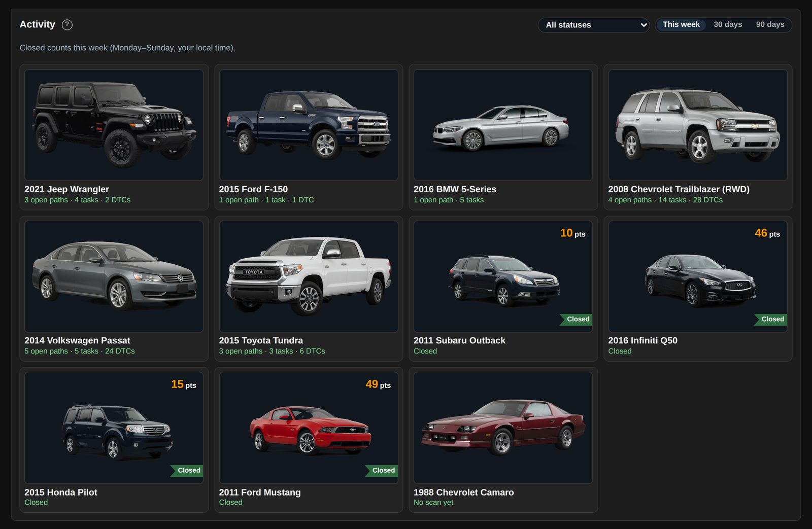Select the This week range tab
Screen dimensions: 812x529
pyautogui.click(x=681, y=24)
